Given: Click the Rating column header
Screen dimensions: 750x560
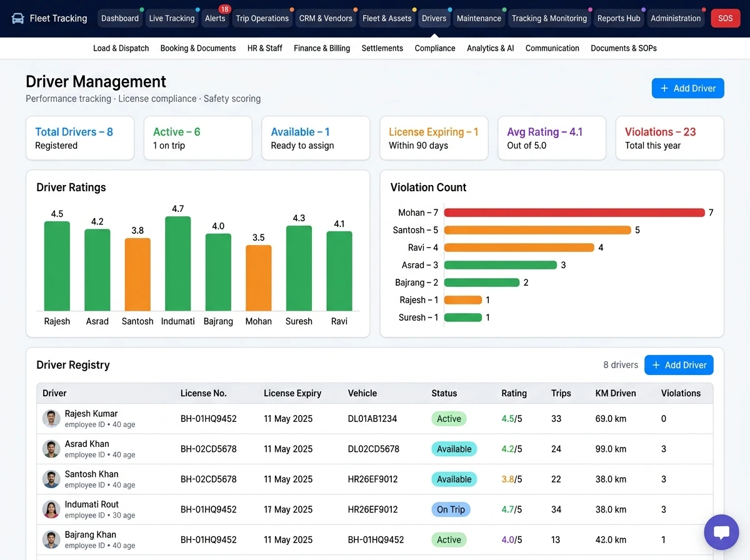Looking at the screenshot, I should [x=514, y=393].
